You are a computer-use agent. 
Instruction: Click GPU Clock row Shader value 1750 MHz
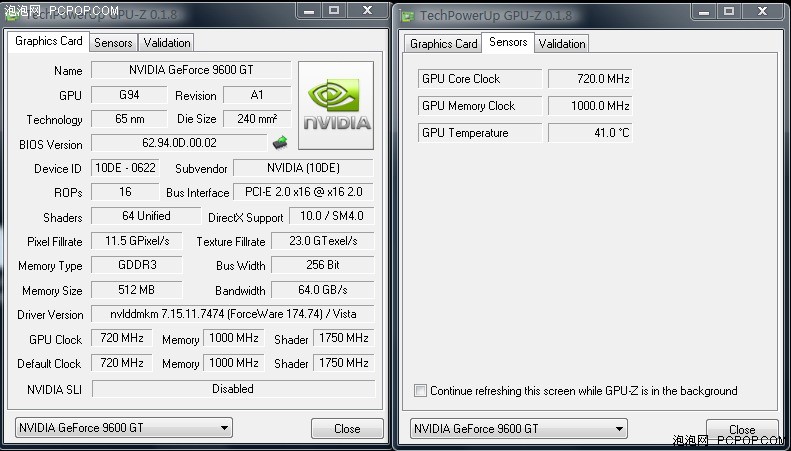click(344, 338)
